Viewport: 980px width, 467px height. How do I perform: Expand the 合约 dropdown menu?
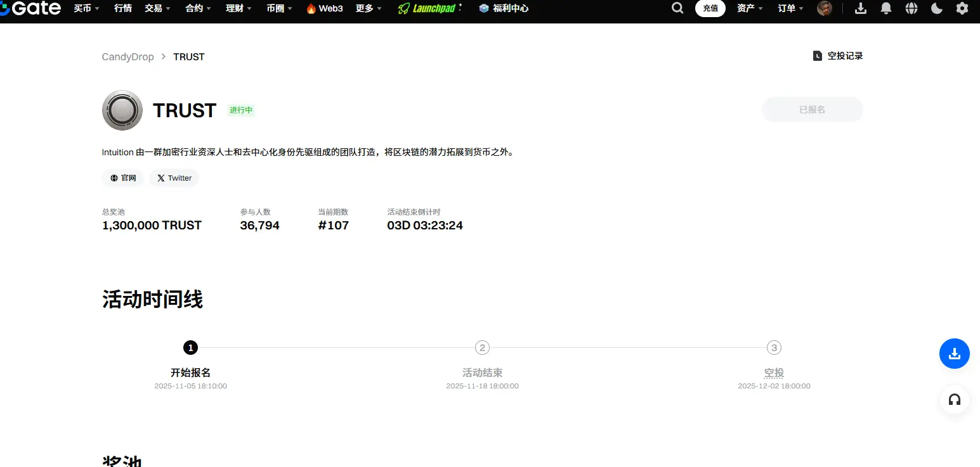click(x=199, y=8)
